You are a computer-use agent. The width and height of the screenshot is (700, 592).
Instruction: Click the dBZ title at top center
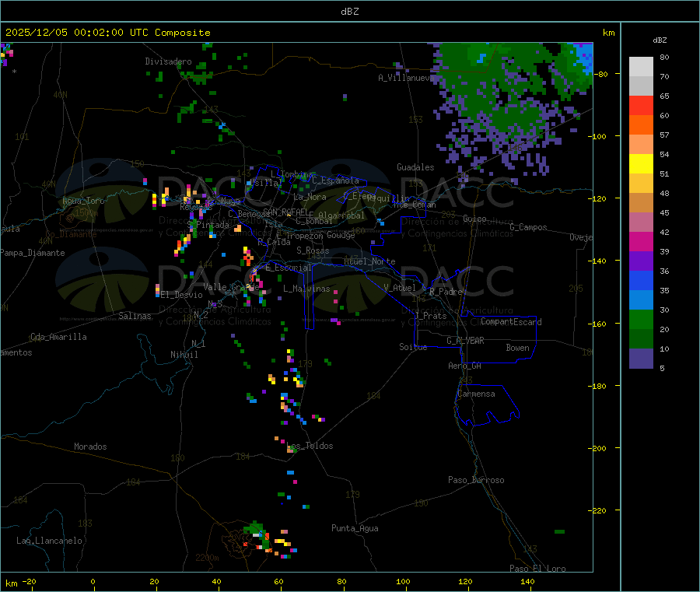[x=349, y=12]
